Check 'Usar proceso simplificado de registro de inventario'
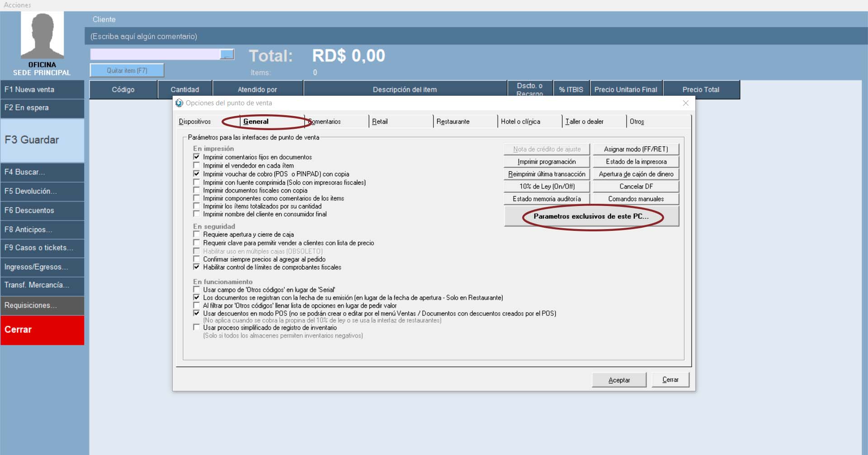868x455 pixels. tap(197, 328)
